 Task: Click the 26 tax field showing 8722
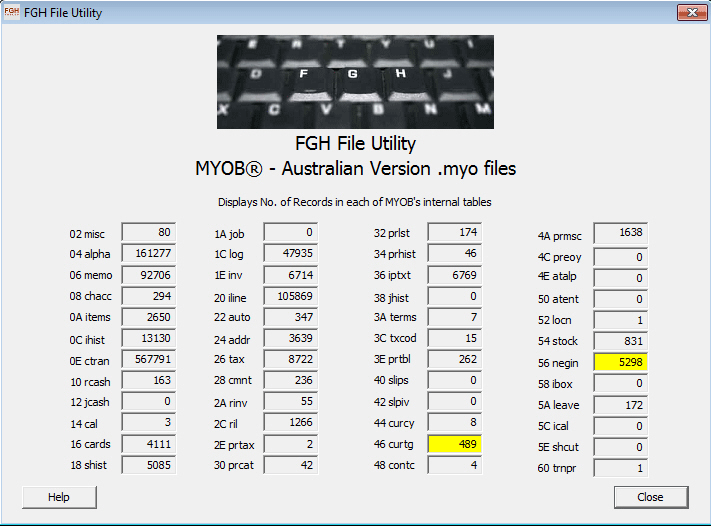pos(290,359)
